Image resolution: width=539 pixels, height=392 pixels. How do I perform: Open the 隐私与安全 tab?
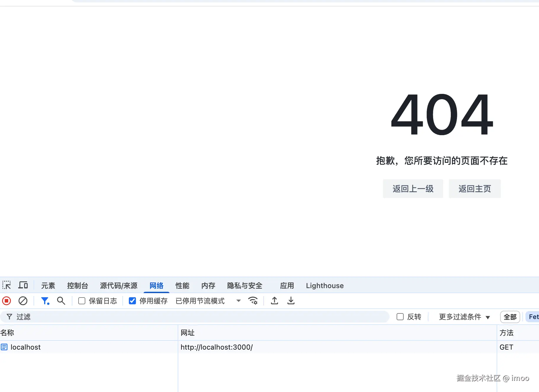click(244, 285)
